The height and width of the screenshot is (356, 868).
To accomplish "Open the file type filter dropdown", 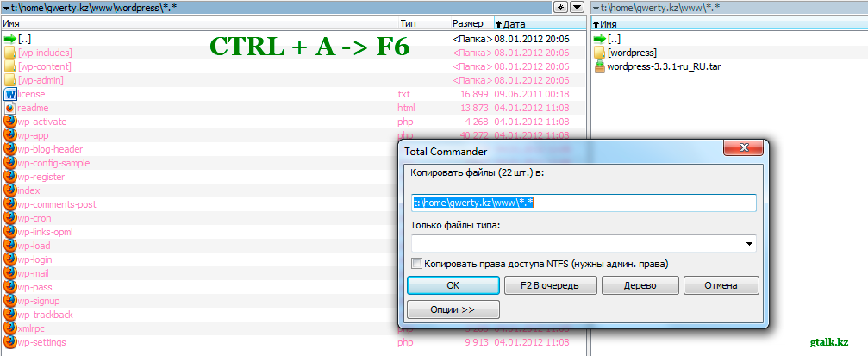I will pos(750,244).
